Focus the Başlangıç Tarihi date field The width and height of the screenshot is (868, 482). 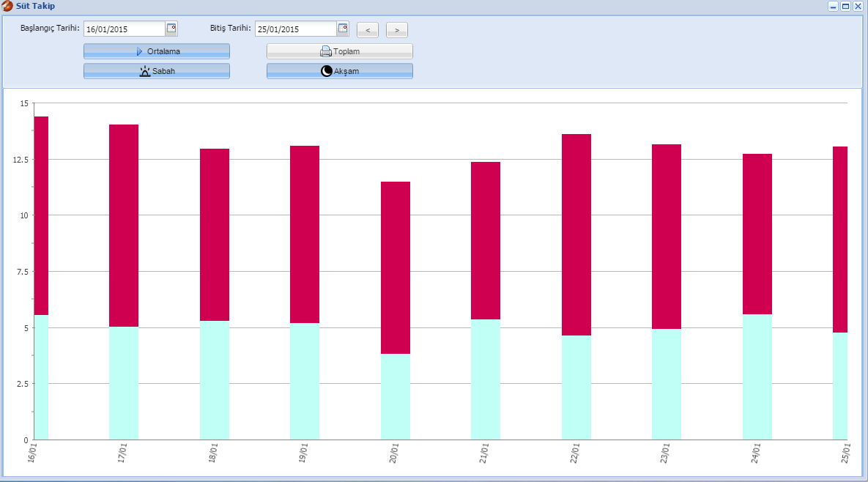[125, 29]
